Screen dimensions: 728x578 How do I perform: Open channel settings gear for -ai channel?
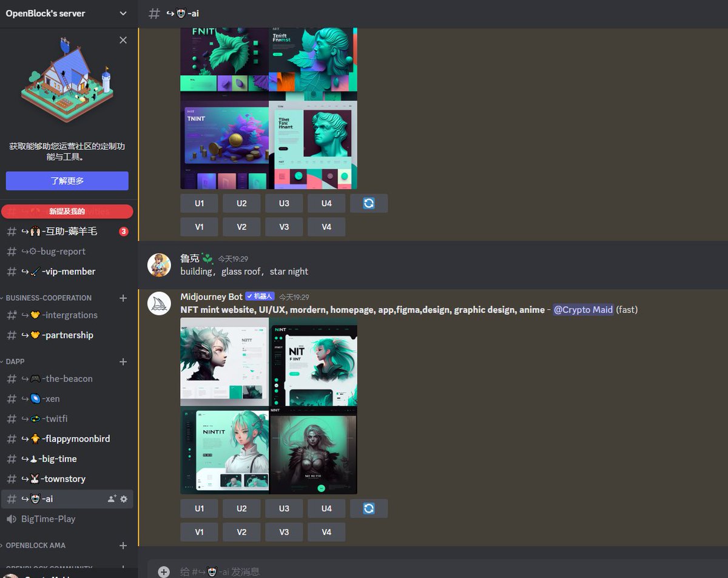(x=123, y=499)
